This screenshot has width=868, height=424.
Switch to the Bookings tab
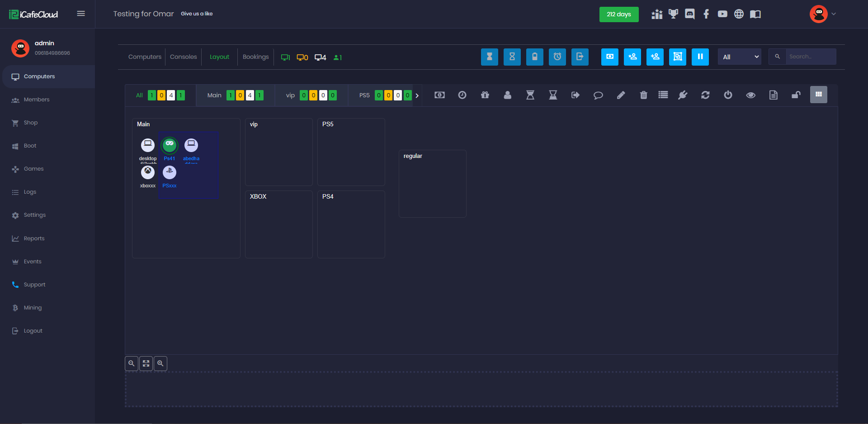tap(255, 57)
